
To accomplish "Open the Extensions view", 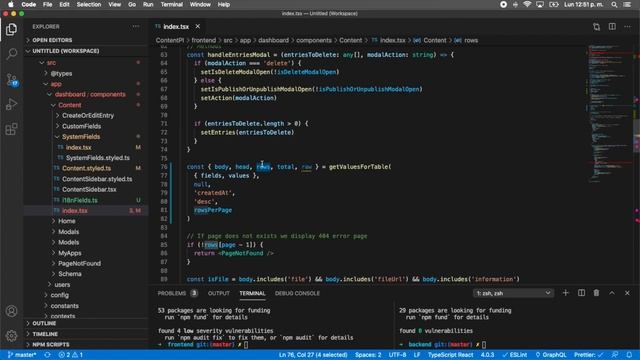I will [x=11, y=129].
